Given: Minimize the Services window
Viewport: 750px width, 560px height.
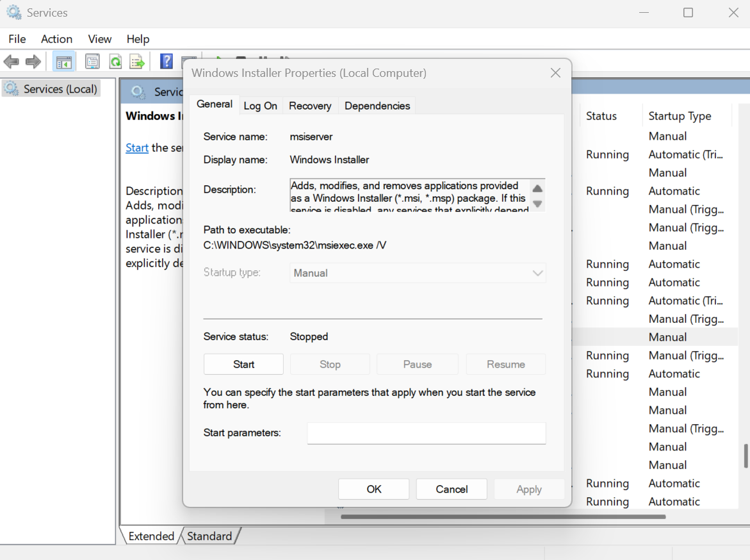Looking at the screenshot, I should pyautogui.click(x=644, y=12).
